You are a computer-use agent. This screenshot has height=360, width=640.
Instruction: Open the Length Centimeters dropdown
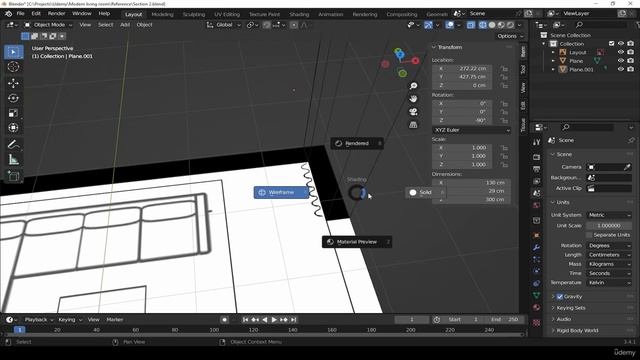(x=609, y=255)
